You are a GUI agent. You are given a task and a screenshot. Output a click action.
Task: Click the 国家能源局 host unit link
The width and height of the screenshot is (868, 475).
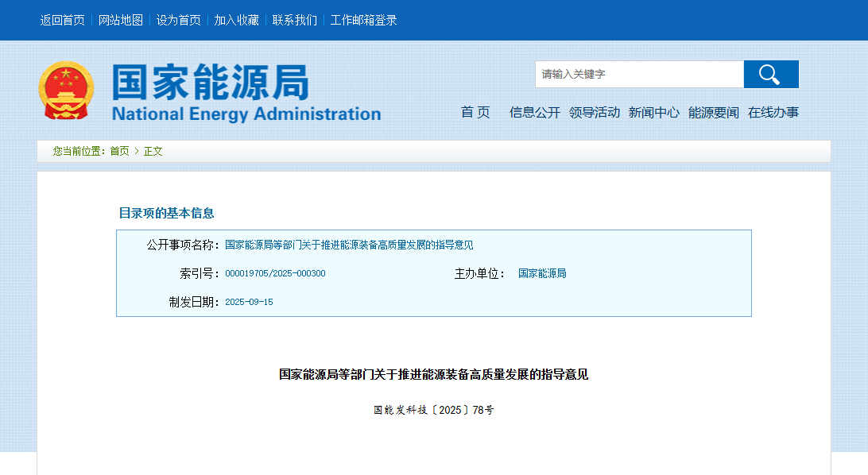tap(541, 272)
